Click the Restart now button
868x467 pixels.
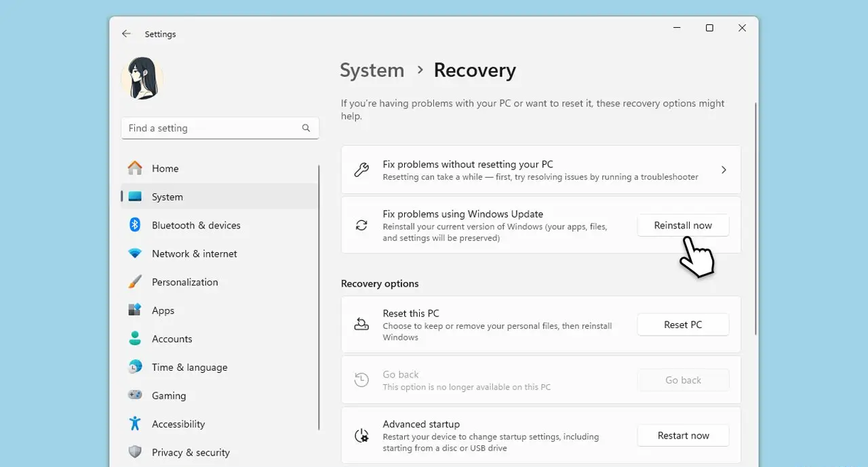click(x=683, y=436)
